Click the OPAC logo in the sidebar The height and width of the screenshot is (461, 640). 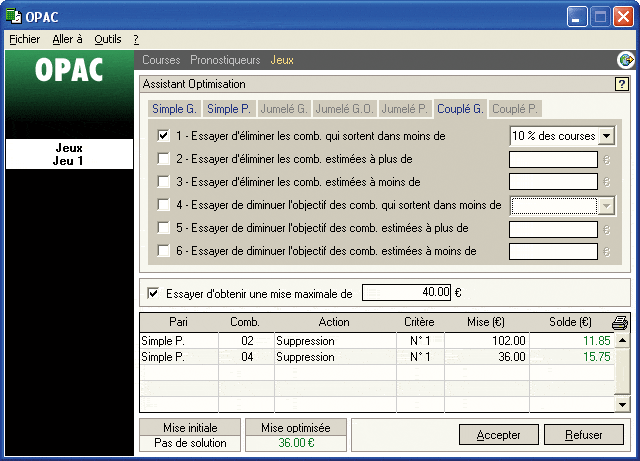pos(69,72)
